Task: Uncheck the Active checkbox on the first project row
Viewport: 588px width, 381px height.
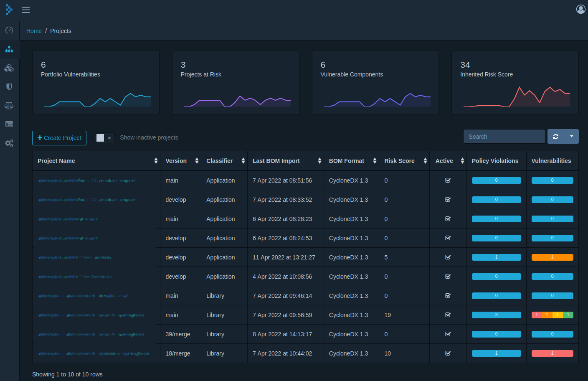Action: (x=448, y=180)
